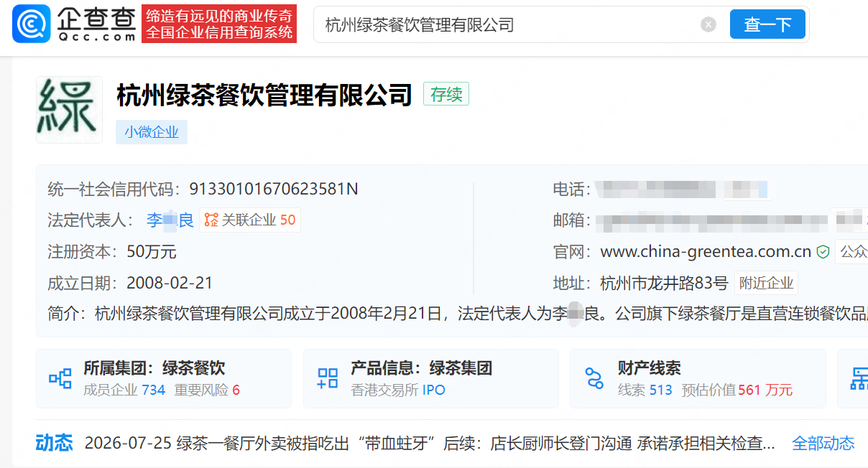Click the 动态 section label

(x=55, y=442)
